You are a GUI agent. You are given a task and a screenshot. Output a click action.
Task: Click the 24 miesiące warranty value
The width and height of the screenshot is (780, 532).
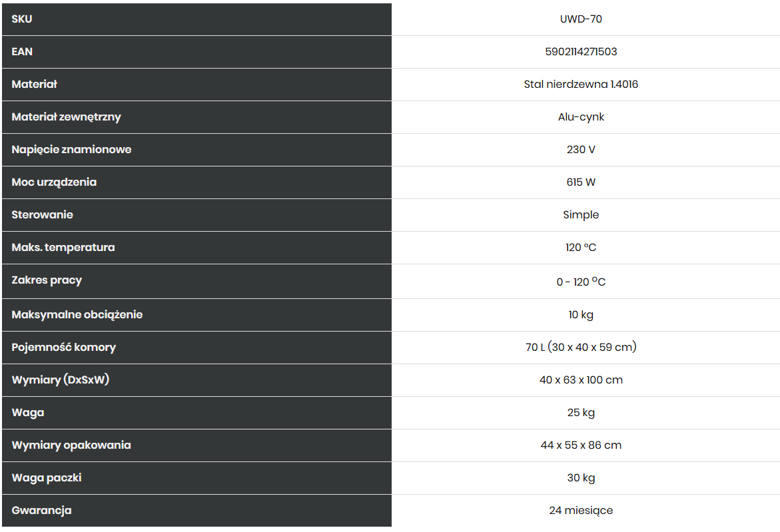[x=581, y=511]
